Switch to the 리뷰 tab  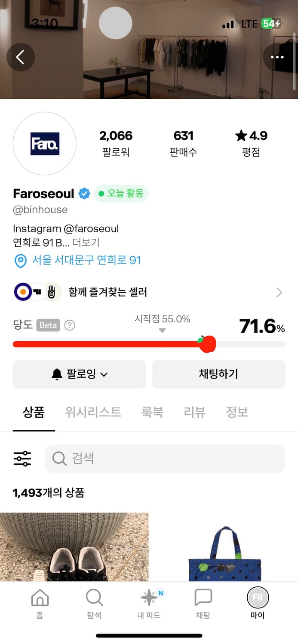pos(194,413)
